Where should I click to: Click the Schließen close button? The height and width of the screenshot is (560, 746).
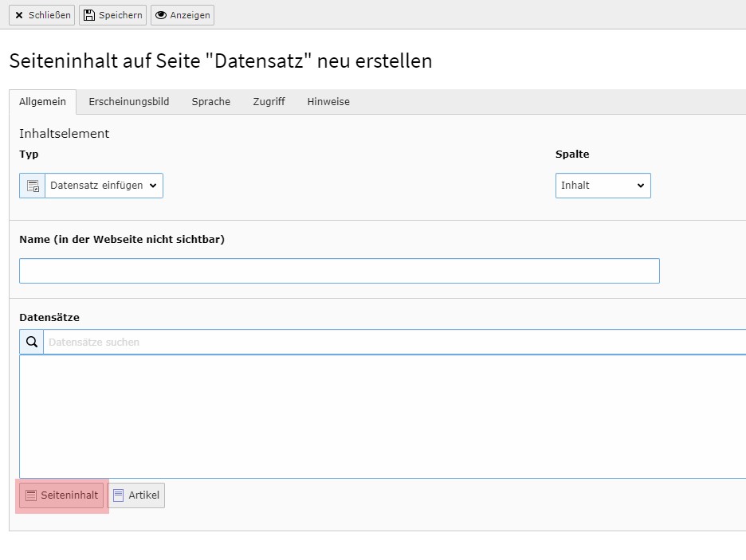[42, 15]
